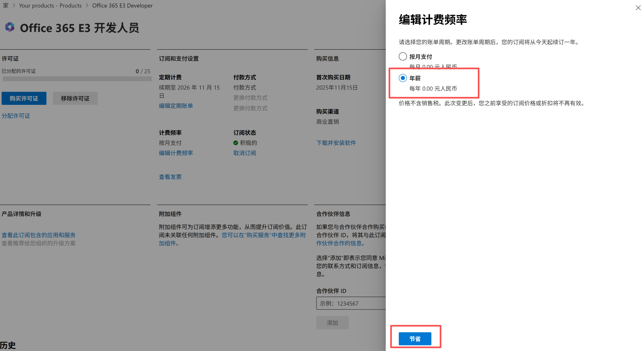This screenshot has width=644, height=351.
Task: Open the 编辑定期账单 link
Action: [x=176, y=106]
